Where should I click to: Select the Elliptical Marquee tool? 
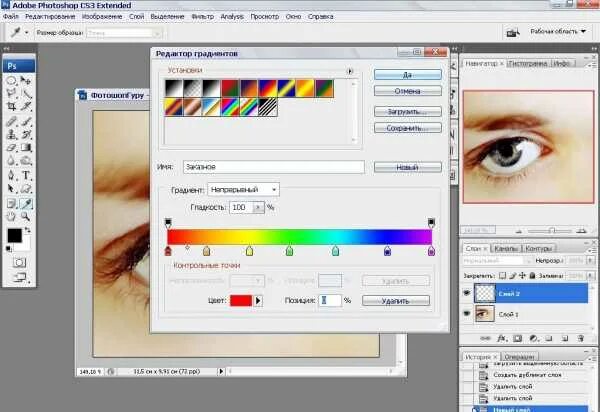(11, 80)
